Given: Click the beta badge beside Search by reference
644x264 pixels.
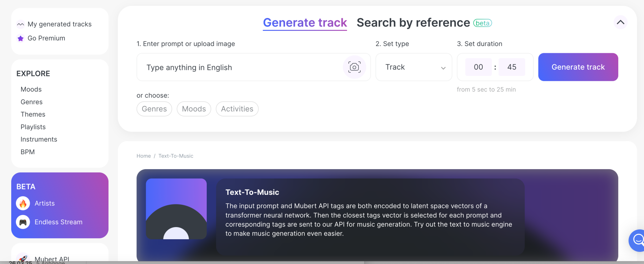Looking at the screenshot, I should pos(483,23).
